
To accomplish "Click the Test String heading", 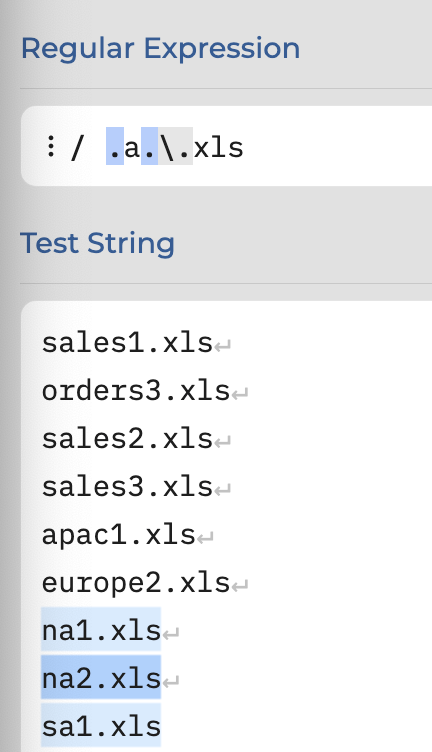I will pyautogui.click(x=97, y=243).
